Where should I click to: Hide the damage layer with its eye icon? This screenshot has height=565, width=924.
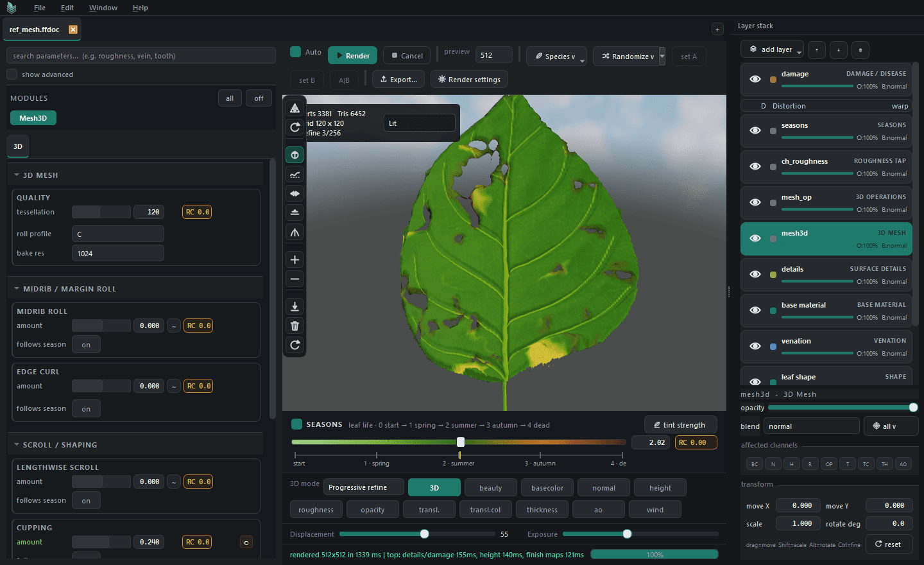point(755,79)
